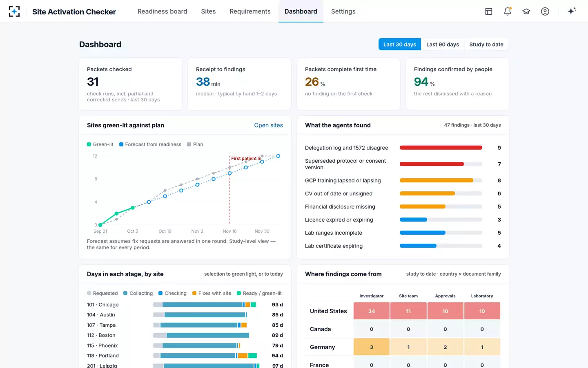The height and width of the screenshot is (368, 588).
Task: Toggle the Ready / green-lit legend item
Action: (x=259, y=293)
